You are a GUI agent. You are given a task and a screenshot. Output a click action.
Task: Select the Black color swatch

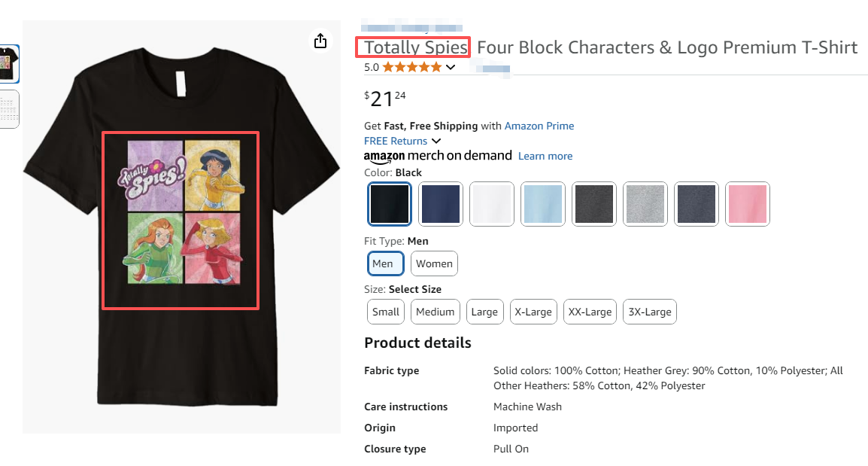click(x=390, y=203)
